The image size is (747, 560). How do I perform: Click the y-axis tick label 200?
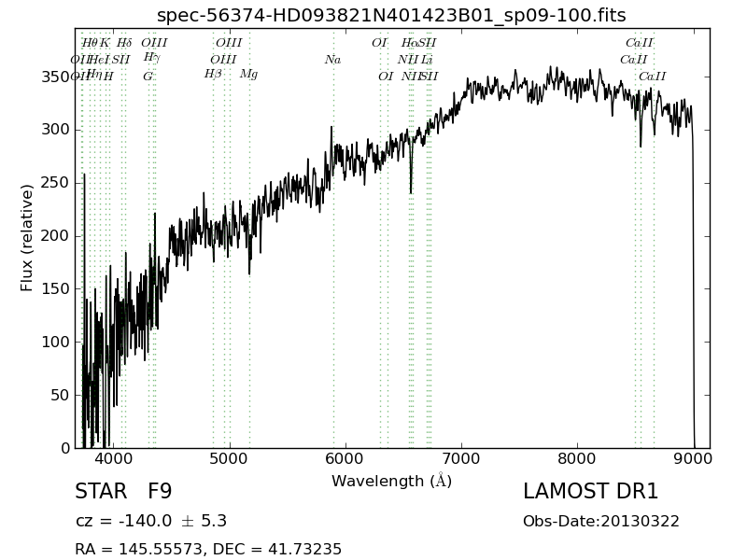coord(55,236)
